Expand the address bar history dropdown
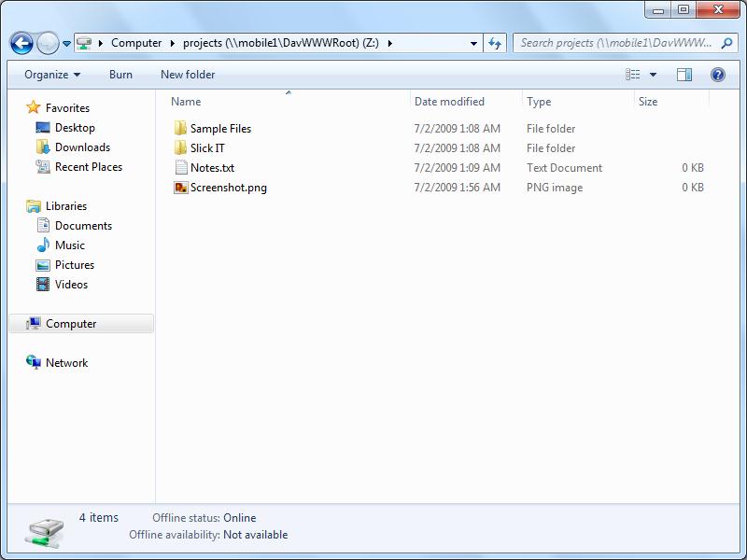 (474, 43)
